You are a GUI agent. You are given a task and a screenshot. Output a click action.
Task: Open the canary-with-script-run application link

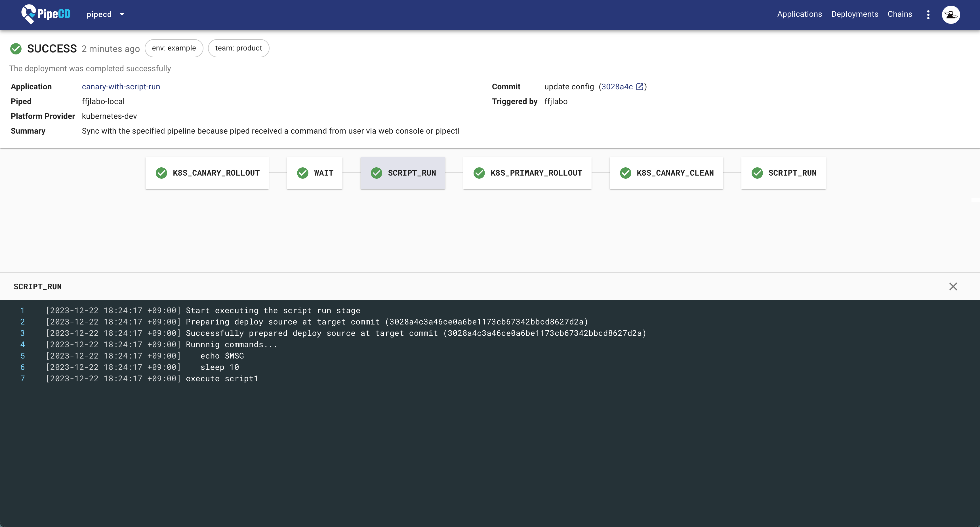(x=121, y=87)
